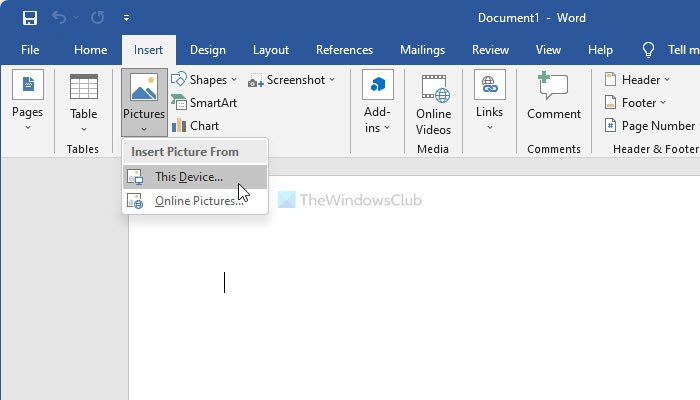Click the Tell me lightbulb icon
The width and height of the screenshot is (700, 400).
(648, 50)
